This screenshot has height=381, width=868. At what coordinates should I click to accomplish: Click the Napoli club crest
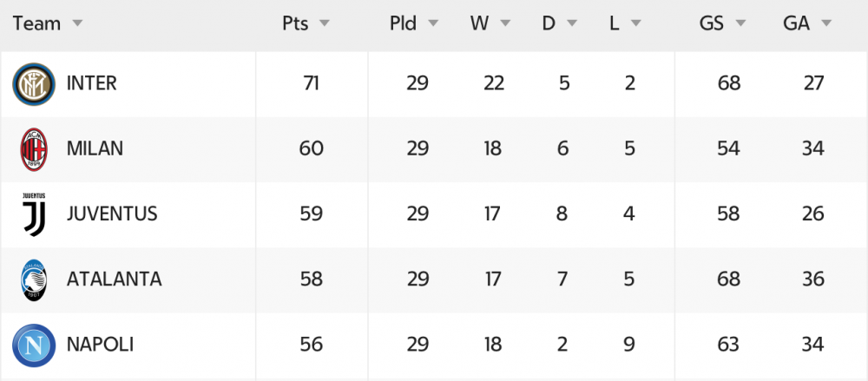tap(34, 345)
